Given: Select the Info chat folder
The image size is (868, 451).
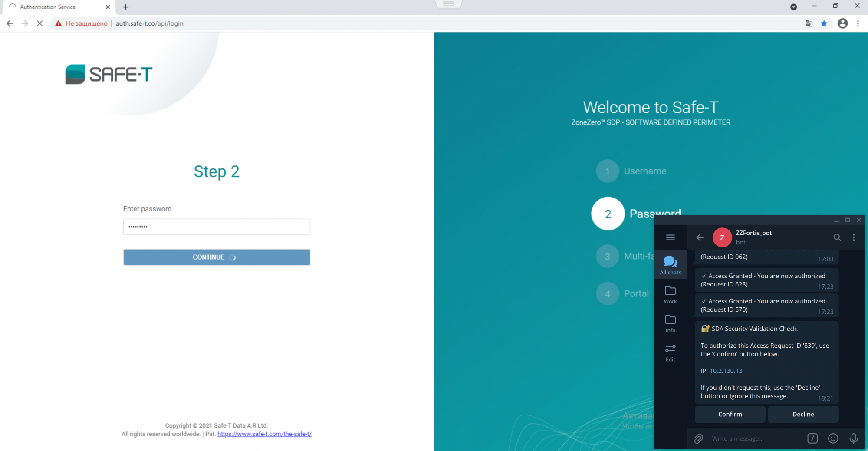Looking at the screenshot, I should [671, 324].
